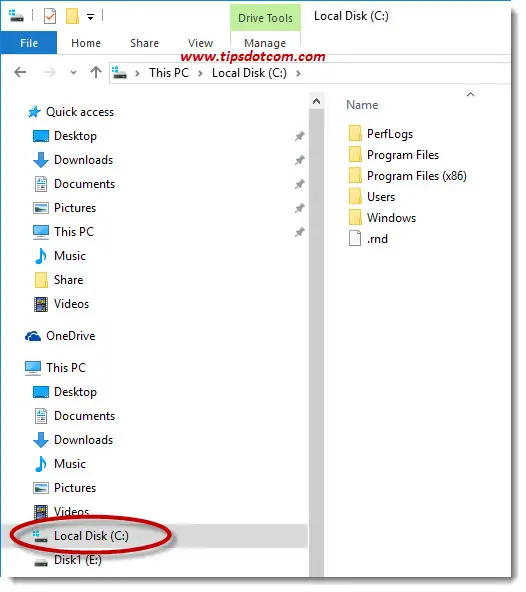Screen dimensions: 526x592
Task: Click the pin icon beside Pictures
Action: [x=300, y=208]
